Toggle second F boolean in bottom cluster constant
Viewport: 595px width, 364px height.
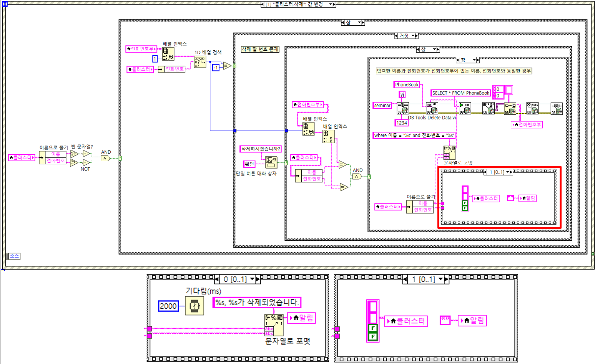373,337
